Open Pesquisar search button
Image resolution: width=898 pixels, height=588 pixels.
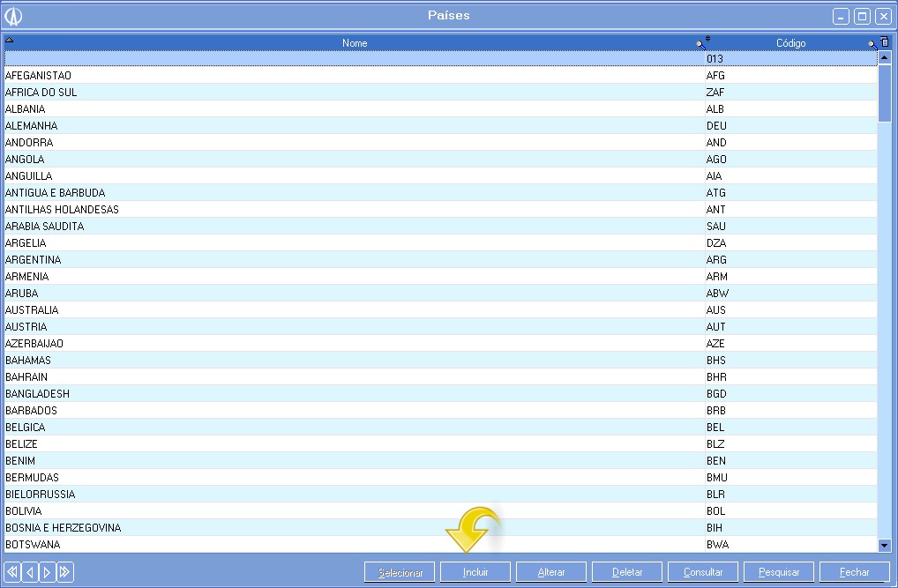point(779,572)
